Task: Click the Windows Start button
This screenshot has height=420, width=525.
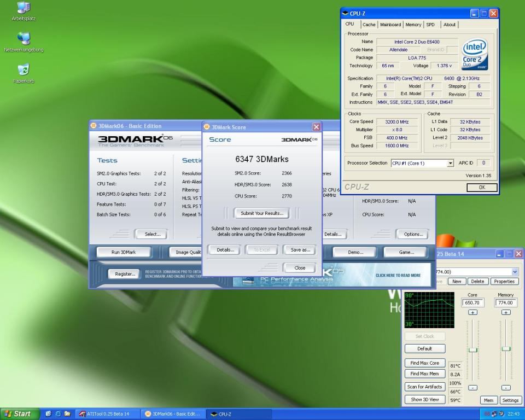Action: coord(20,414)
